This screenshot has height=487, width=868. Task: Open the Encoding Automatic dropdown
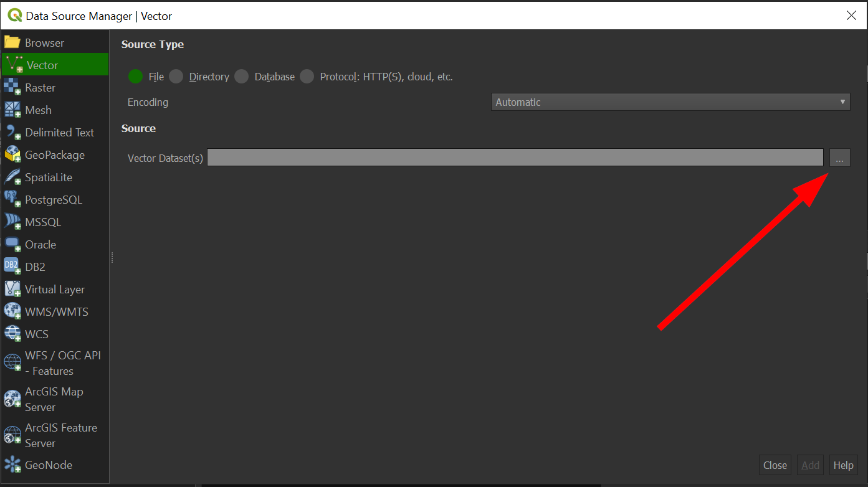tap(670, 102)
